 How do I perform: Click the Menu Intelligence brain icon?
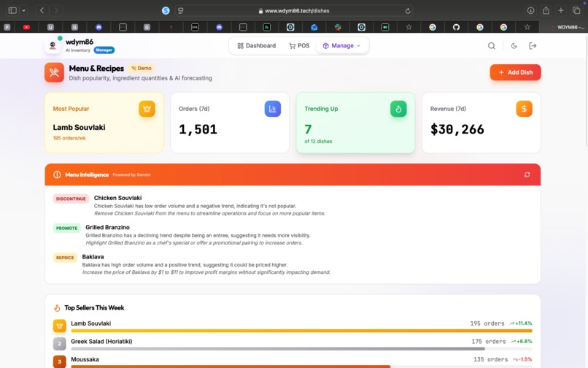coord(57,175)
